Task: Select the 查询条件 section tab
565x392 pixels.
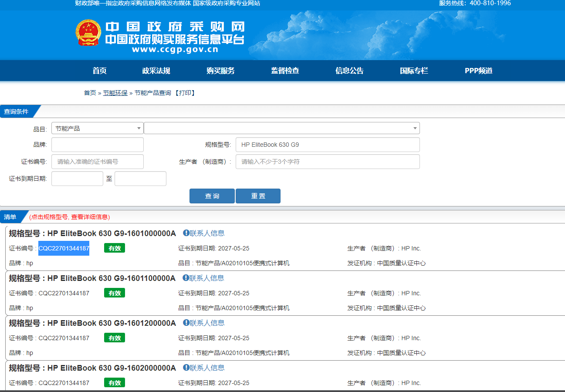Action: [x=17, y=112]
